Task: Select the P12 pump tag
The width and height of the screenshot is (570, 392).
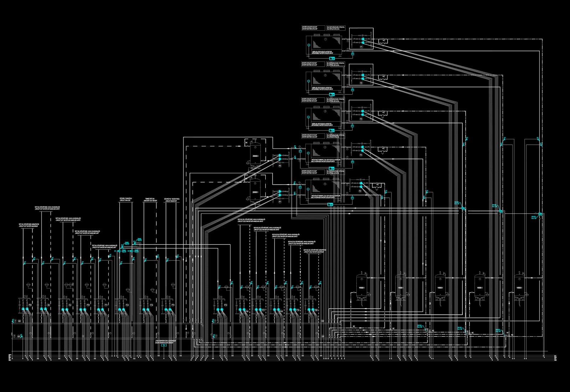Action: coord(127,305)
